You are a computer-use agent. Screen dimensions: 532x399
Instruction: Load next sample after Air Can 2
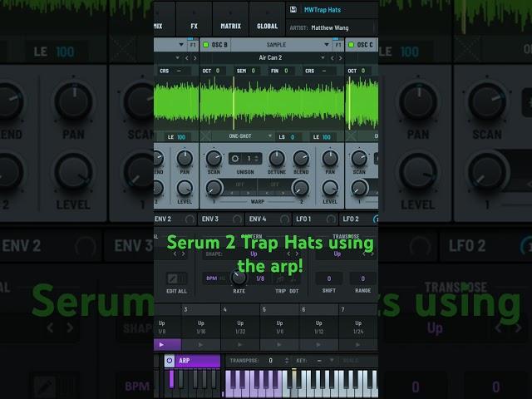coord(340,58)
